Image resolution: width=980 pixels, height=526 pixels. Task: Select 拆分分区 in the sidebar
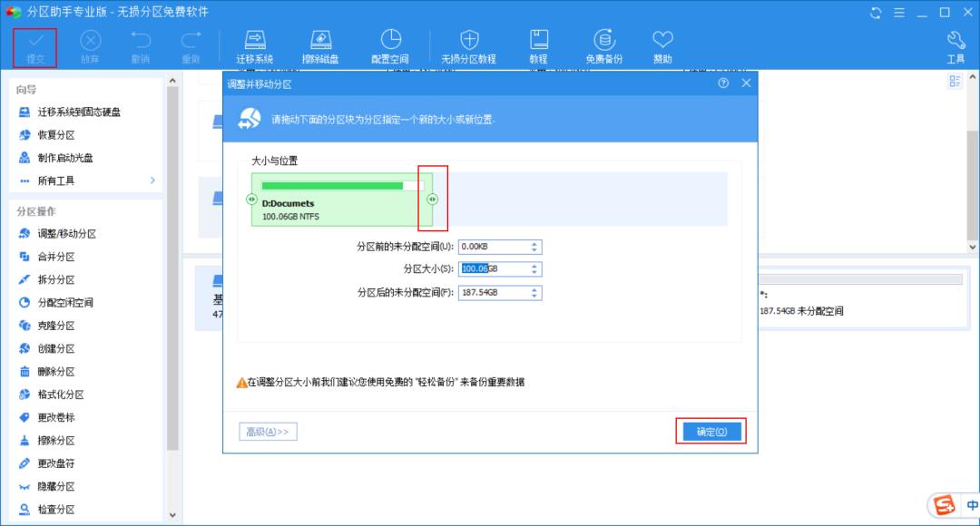tap(56, 279)
